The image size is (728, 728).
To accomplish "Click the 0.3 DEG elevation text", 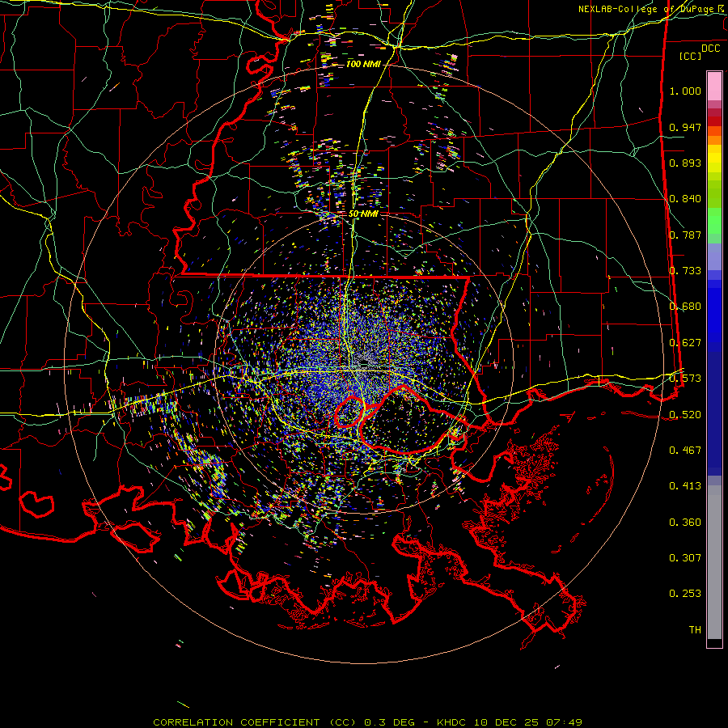I will (x=389, y=722).
